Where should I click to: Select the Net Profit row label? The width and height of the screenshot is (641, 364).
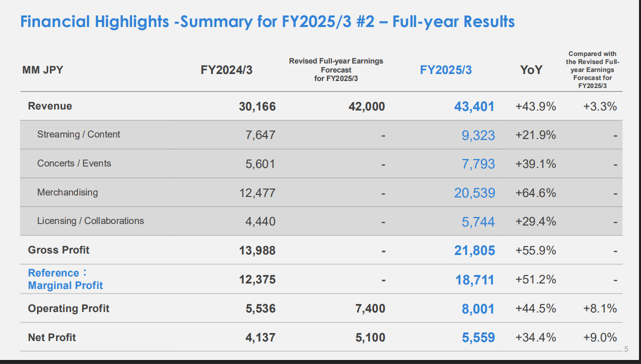pos(52,337)
